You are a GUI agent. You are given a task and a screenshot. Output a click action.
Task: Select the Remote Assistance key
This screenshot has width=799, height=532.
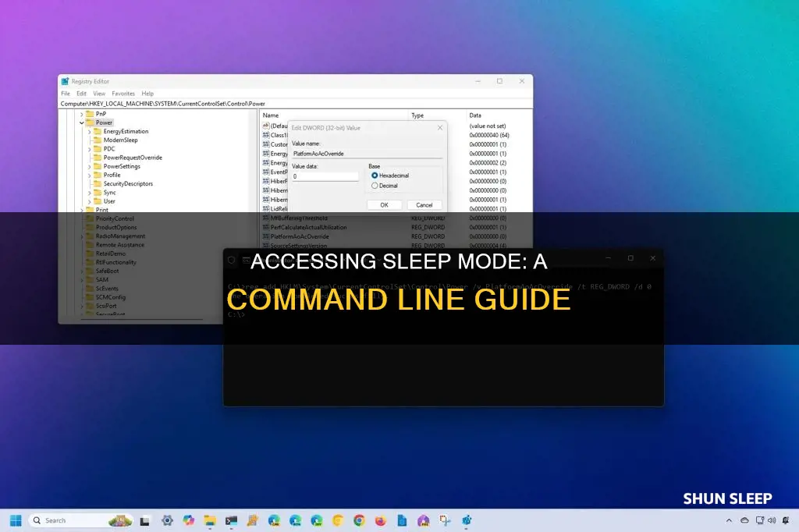tap(119, 245)
